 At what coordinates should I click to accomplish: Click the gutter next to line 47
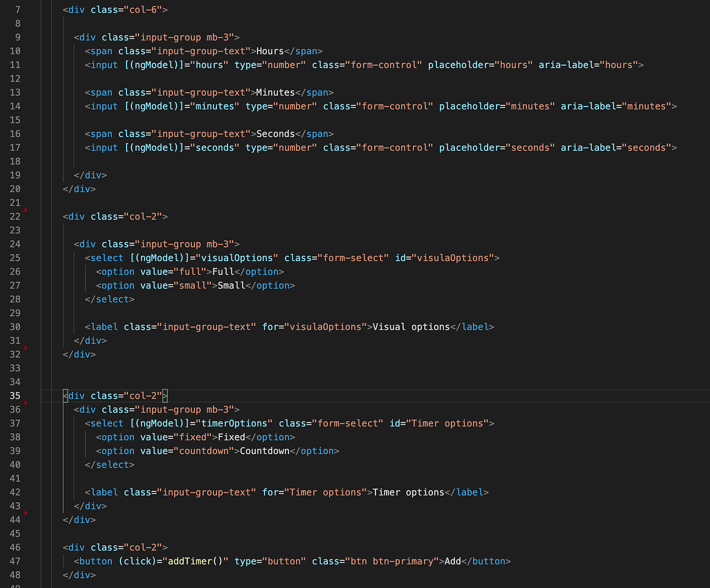33,561
